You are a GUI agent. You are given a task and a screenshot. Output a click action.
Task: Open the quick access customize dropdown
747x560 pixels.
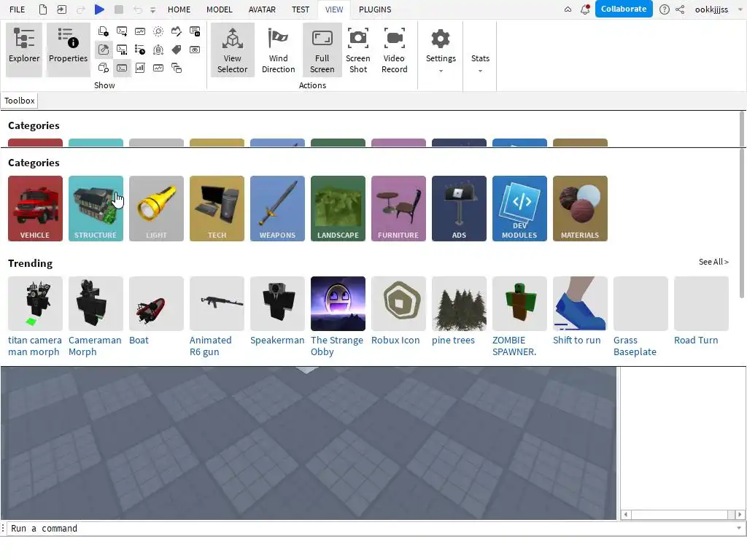153,9
